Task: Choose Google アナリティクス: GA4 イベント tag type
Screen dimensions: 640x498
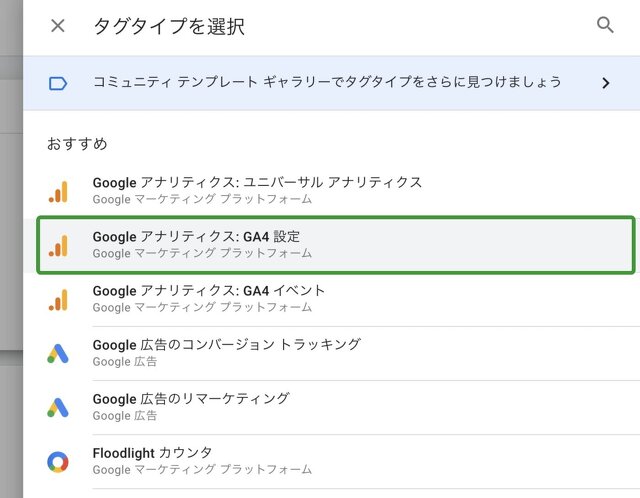Action: (x=208, y=291)
